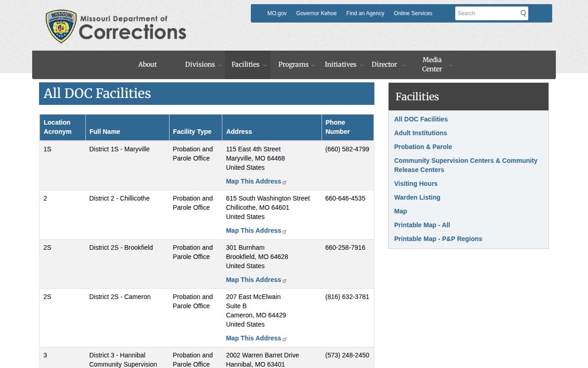Click phone number (573) 248-2450
588x368 pixels.
pos(347,355)
